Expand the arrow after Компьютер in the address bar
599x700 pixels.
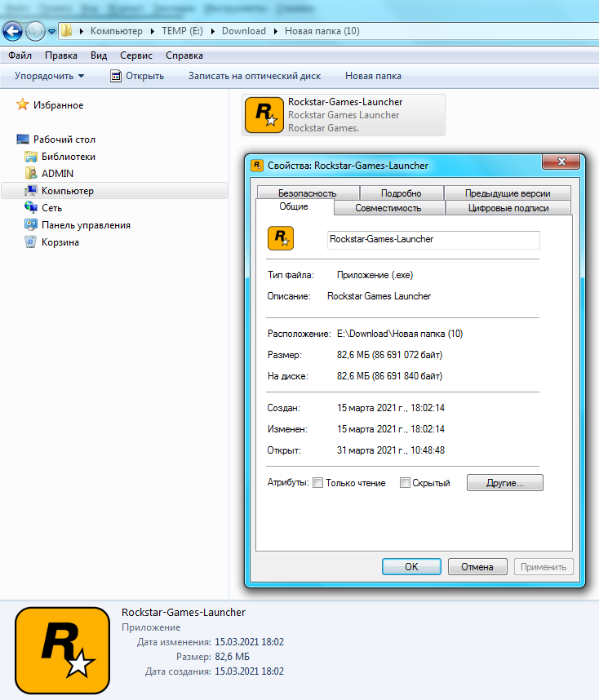[x=153, y=31]
